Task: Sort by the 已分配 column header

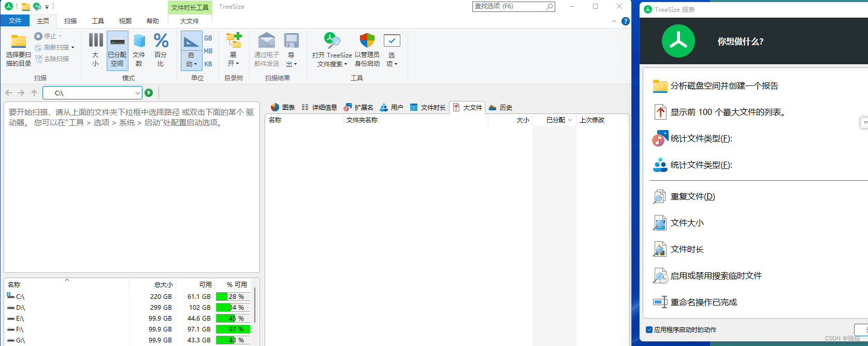Action: (x=555, y=120)
